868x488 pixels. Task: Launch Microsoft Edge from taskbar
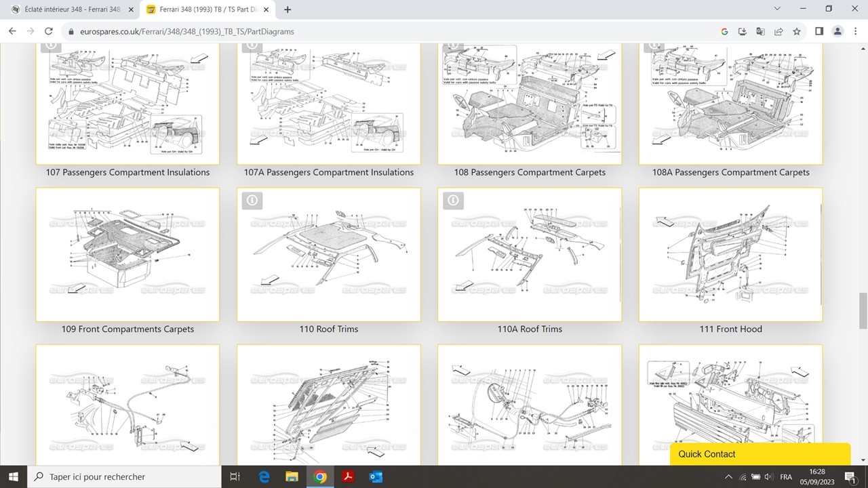264,476
